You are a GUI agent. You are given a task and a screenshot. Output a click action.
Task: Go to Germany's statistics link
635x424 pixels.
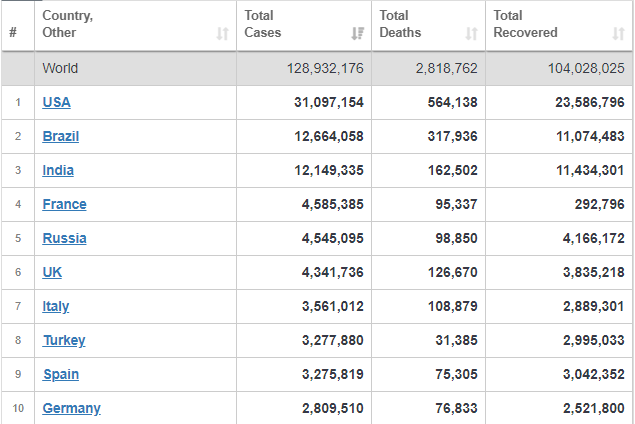72,408
